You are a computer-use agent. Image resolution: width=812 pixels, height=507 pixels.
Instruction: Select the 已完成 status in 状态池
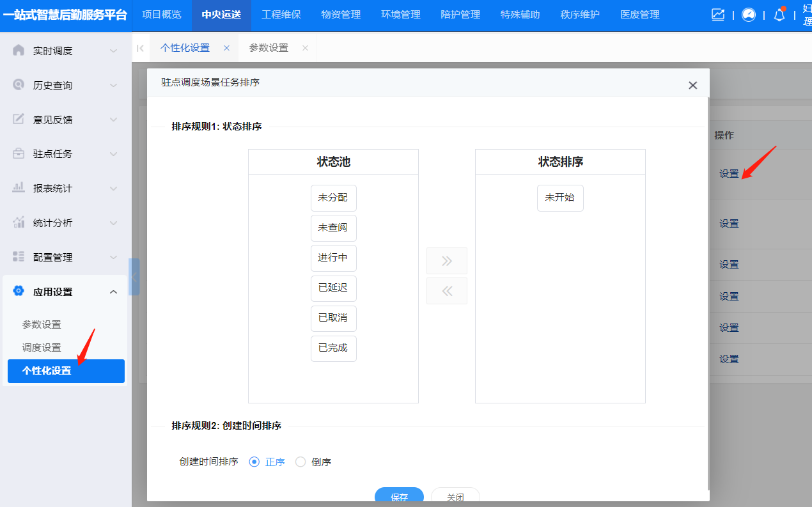tap(333, 348)
